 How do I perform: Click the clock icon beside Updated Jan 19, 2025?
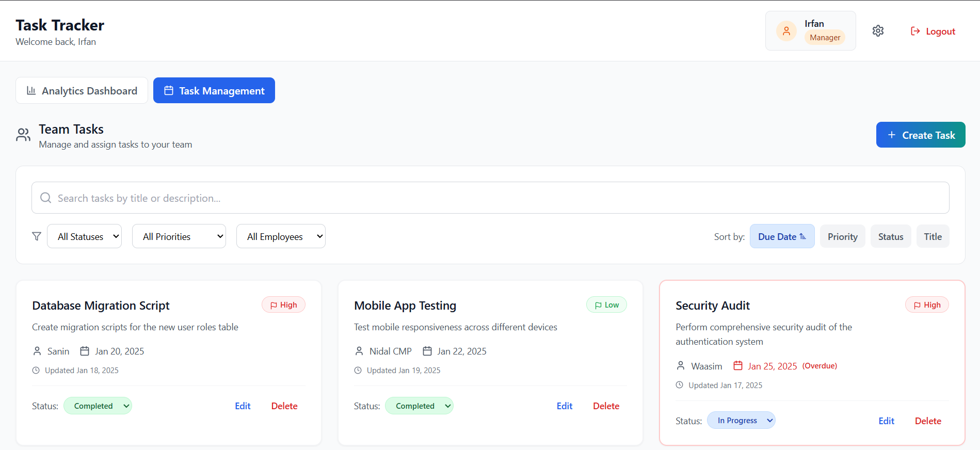coord(358,370)
